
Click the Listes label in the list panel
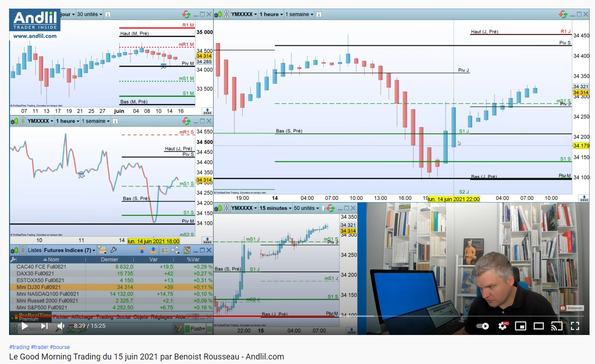click(34, 250)
